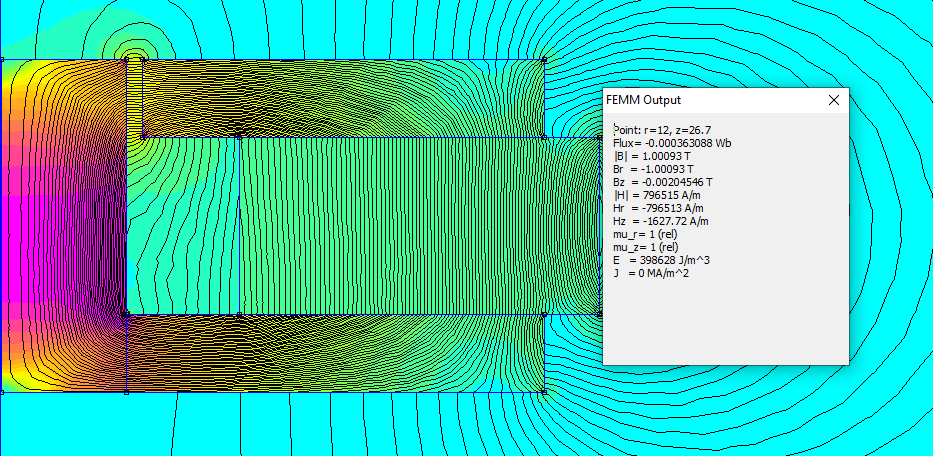
Task: Select the 'Point: r=12, z=26.7' line
Action: (662, 130)
